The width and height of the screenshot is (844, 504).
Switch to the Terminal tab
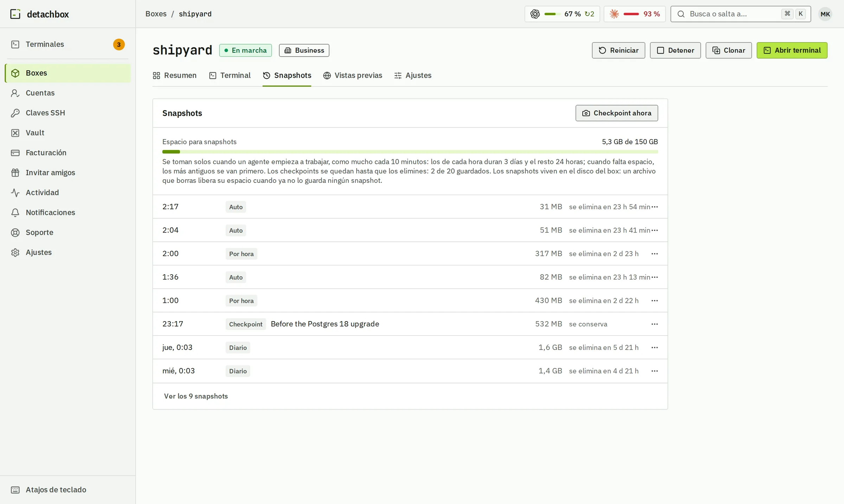click(230, 75)
